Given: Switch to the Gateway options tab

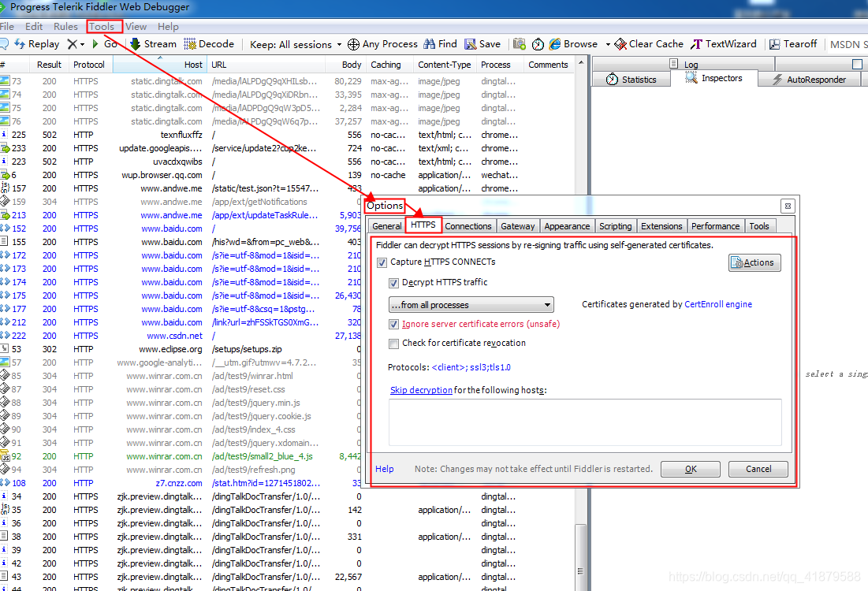Looking at the screenshot, I should click(x=518, y=226).
